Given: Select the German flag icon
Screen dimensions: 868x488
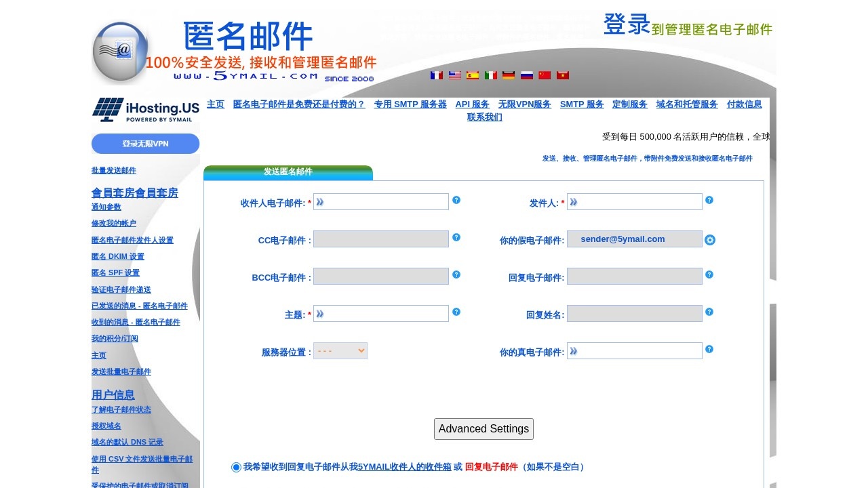Looking at the screenshot, I should pos(509,75).
